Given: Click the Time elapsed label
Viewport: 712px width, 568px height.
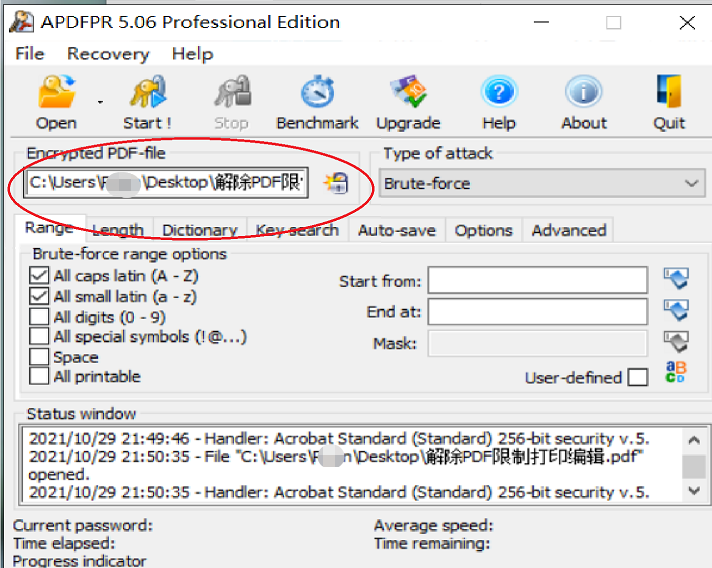Looking at the screenshot, I should [x=64, y=543].
